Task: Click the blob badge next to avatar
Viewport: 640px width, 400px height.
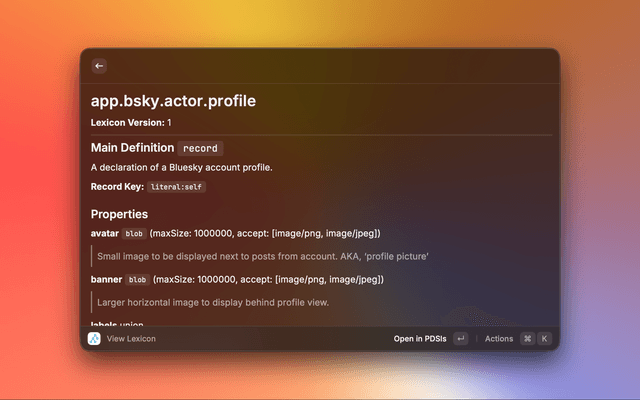Action: click(x=134, y=233)
